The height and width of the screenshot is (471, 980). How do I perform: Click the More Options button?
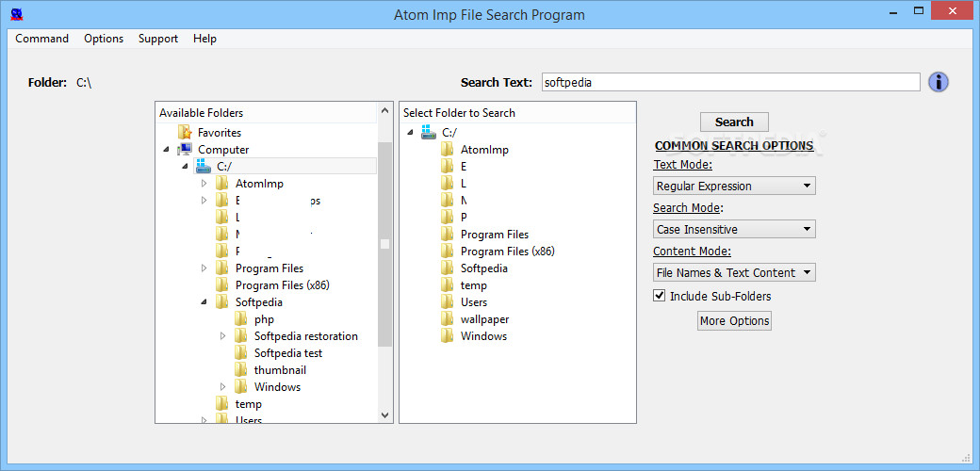click(x=734, y=320)
